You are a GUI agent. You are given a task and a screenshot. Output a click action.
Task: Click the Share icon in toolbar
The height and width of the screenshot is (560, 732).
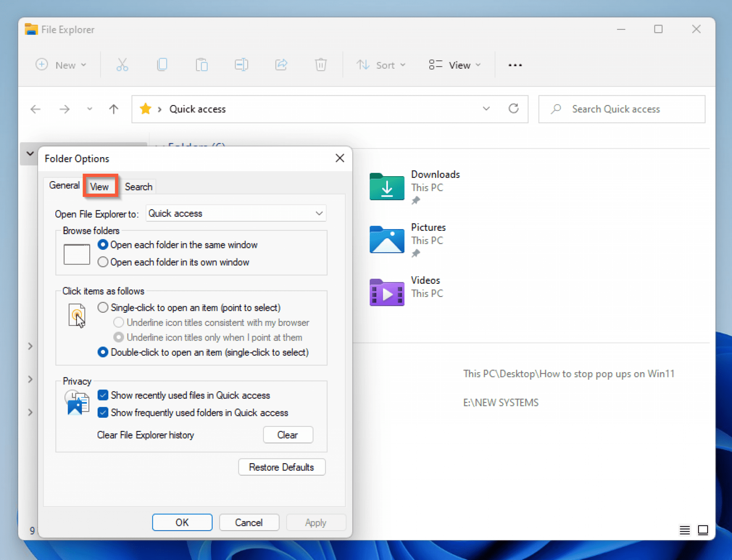[281, 65]
